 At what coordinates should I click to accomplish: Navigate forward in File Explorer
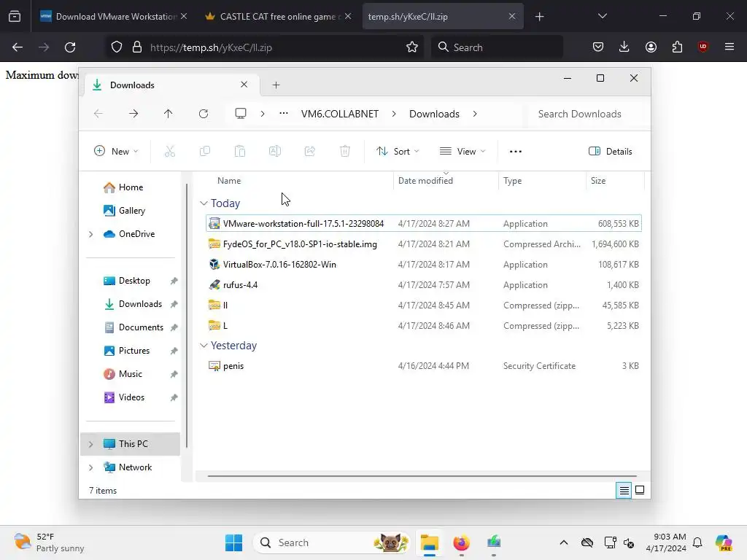[133, 114]
